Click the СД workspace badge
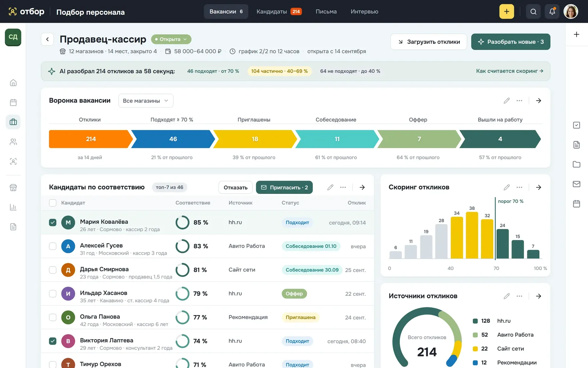This screenshot has width=588, height=368. pyautogui.click(x=13, y=37)
